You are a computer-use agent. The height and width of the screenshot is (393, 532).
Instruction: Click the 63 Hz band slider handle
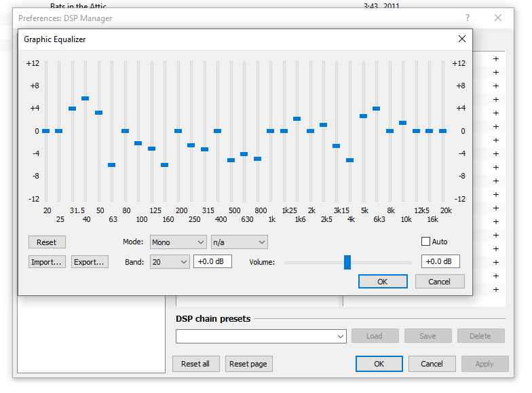(112, 165)
